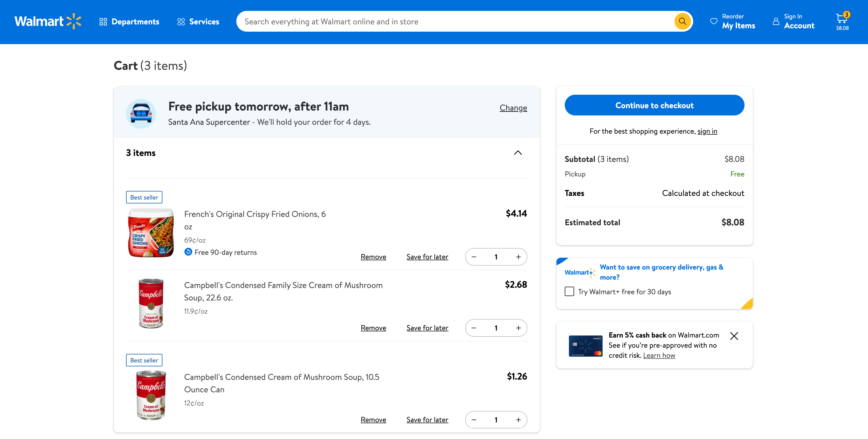Click the search field for Walmart products

(x=455, y=22)
